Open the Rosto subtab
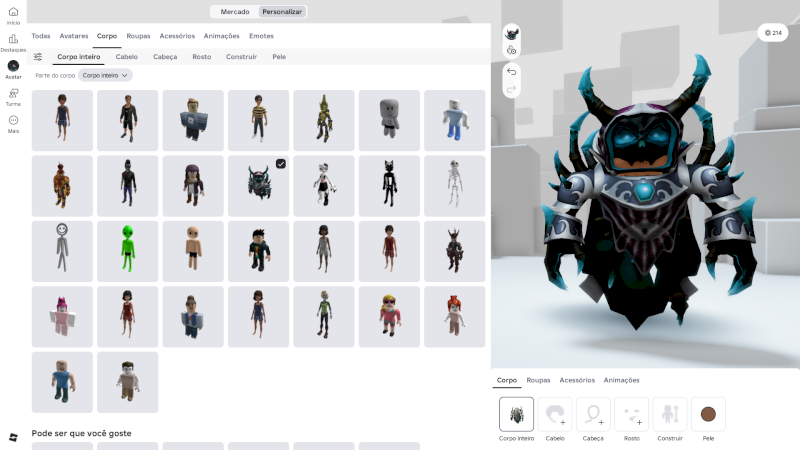The width and height of the screenshot is (800, 450). point(202,57)
